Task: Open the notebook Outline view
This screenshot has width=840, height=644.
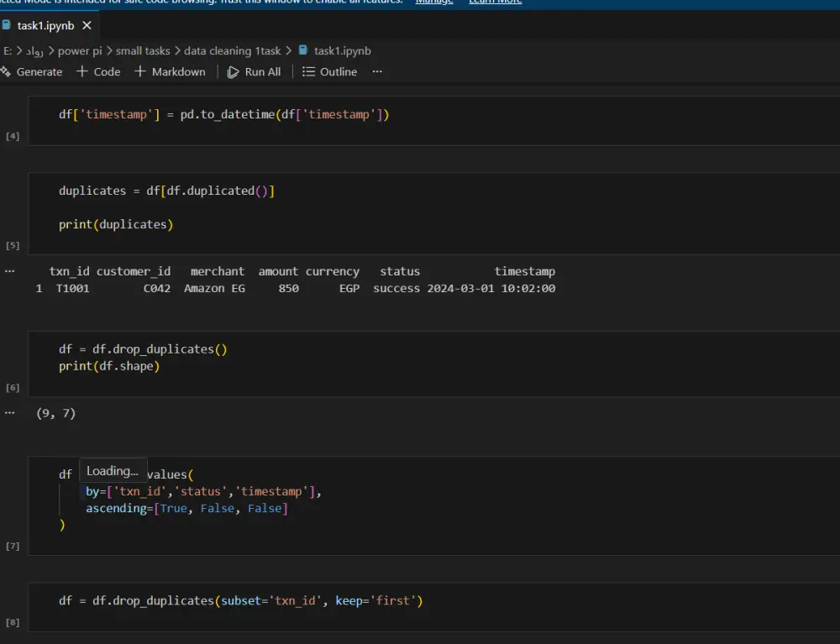Action: (x=329, y=71)
